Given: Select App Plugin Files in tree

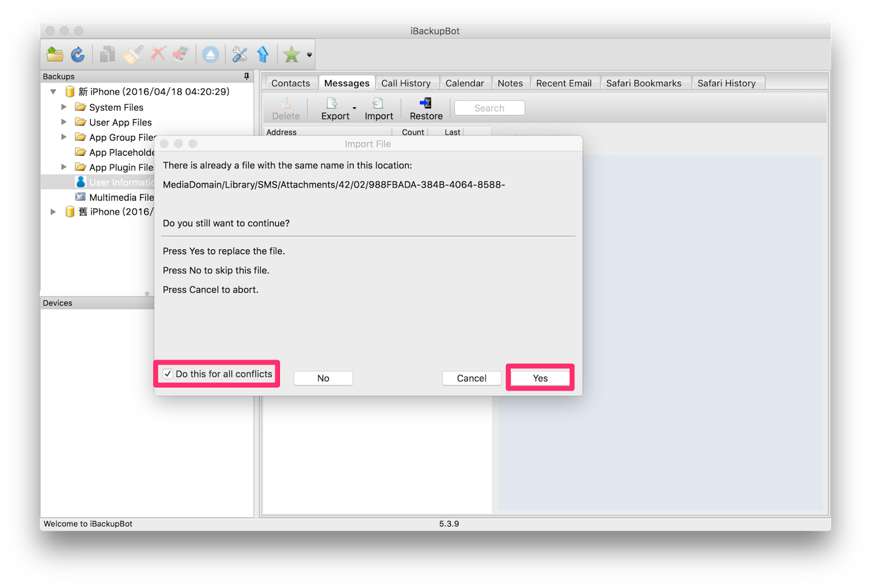Looking at the screenshot, I should click(121, 167).
